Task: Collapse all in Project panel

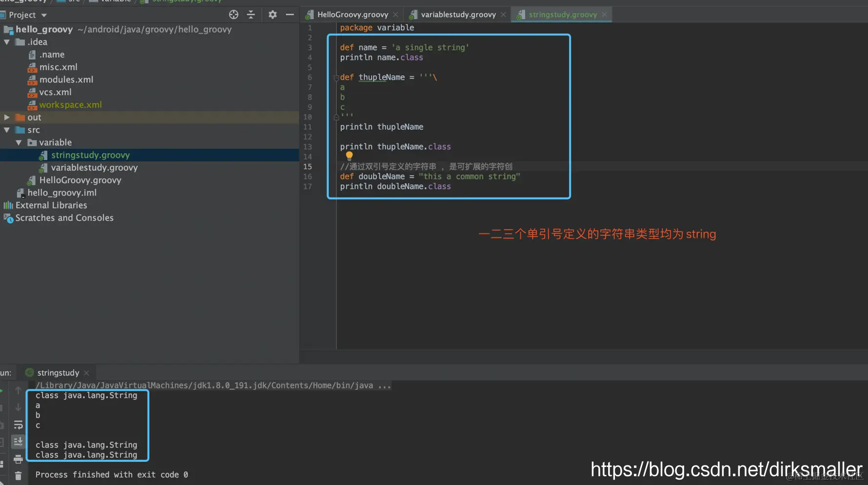Action: point(251,15)
